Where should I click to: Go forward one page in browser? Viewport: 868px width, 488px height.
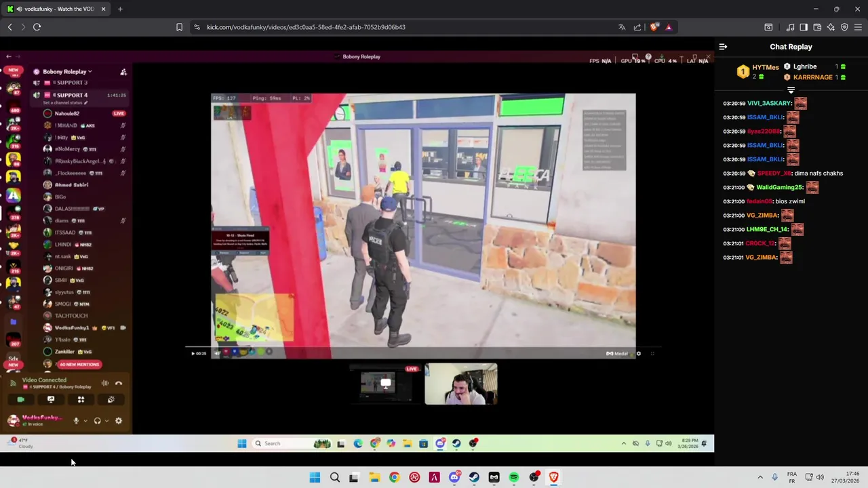23,27
